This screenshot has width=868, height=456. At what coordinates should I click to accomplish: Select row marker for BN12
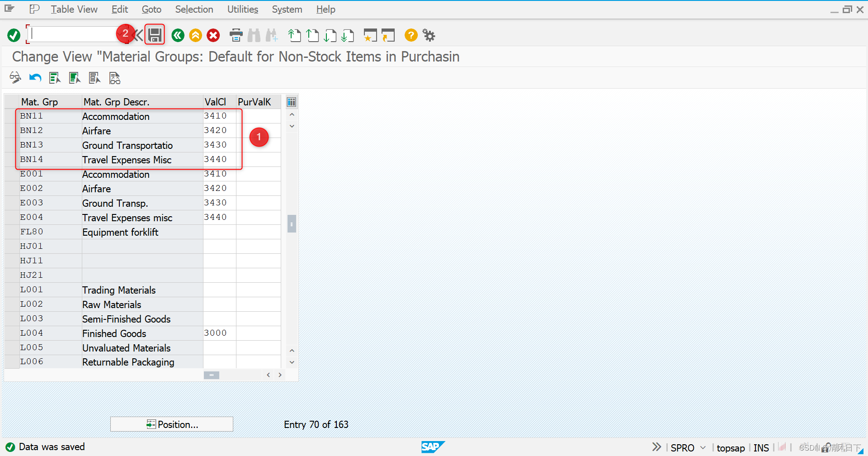tap(12, 130)
